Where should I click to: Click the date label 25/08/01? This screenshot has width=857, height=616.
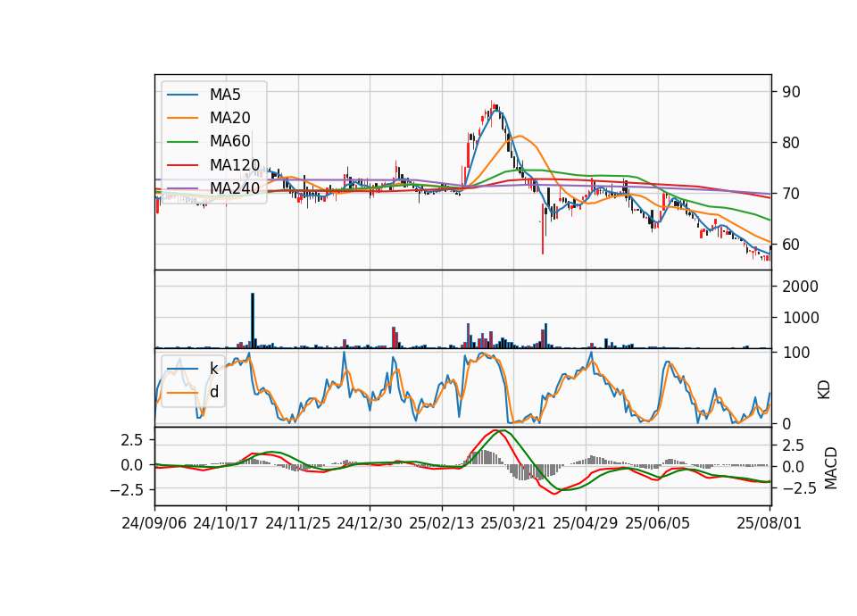[x=769, y=523]
